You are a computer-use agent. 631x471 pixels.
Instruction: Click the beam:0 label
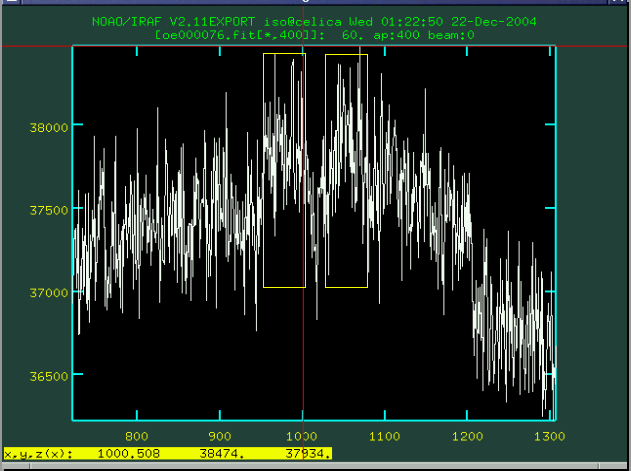(451, 35)
